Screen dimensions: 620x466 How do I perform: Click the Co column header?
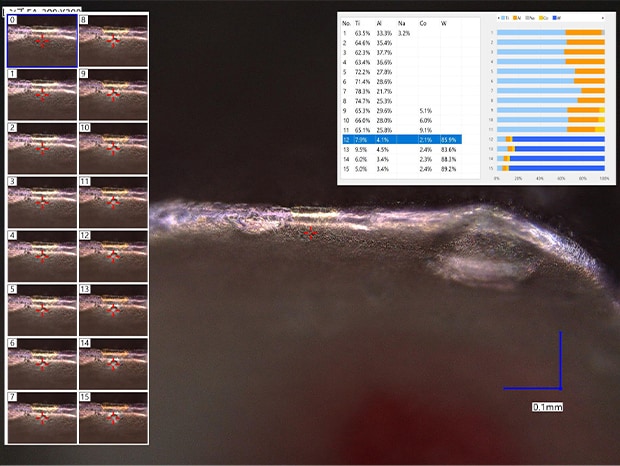click(x=423, y=21)
